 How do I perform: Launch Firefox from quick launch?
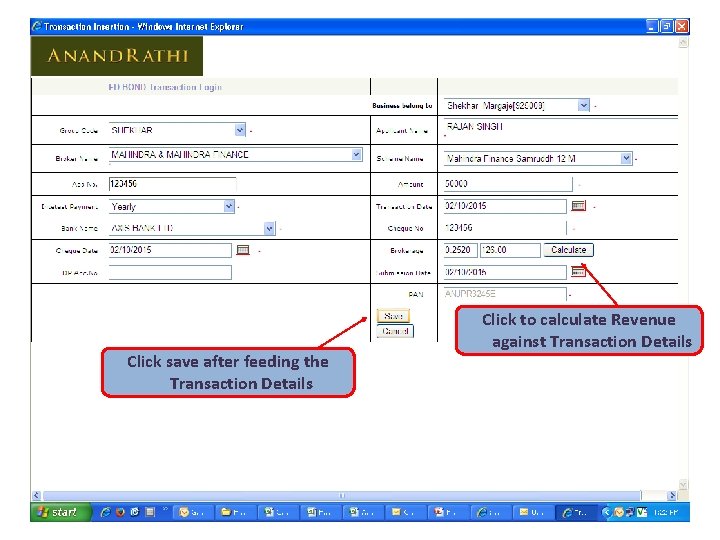(120, 512)
